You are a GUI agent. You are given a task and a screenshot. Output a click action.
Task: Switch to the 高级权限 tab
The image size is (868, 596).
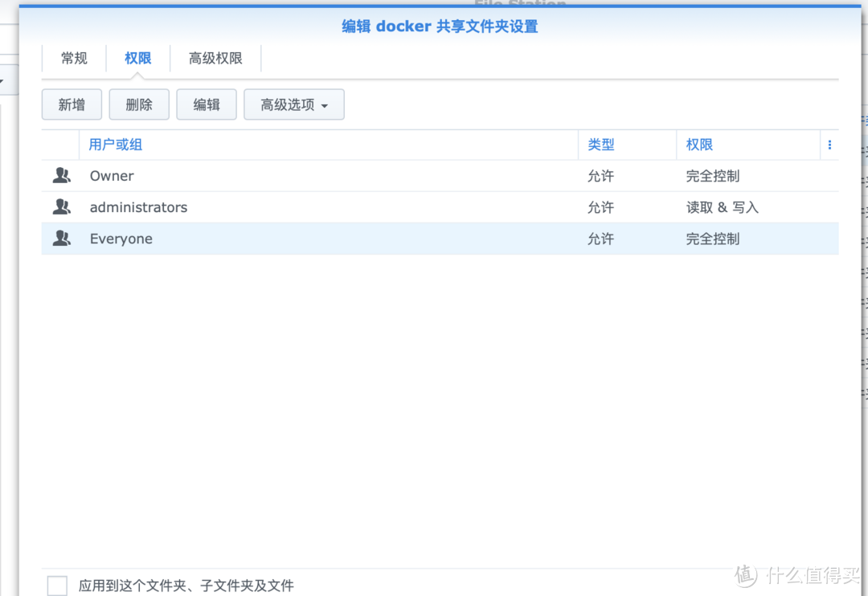[x=215, y=58]
